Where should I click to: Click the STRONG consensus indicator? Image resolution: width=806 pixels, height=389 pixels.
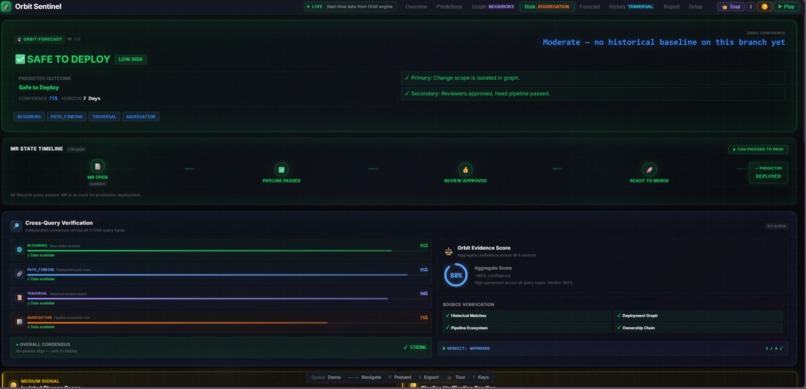point(415,347)
